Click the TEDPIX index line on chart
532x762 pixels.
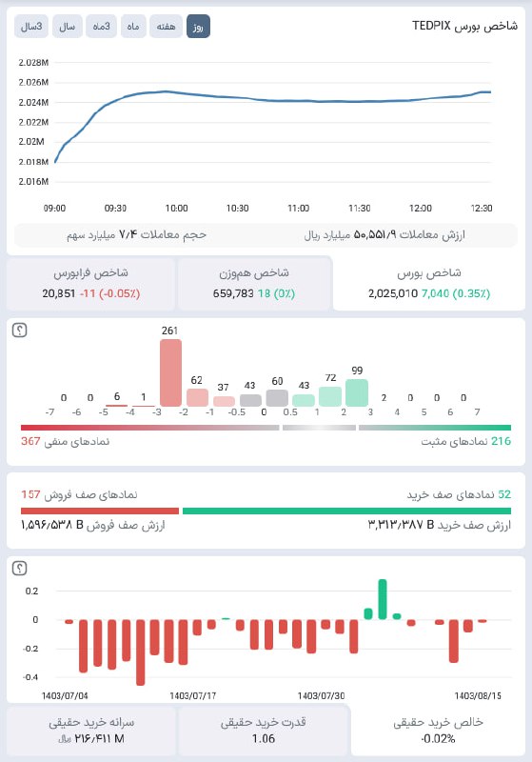[272, 100]
